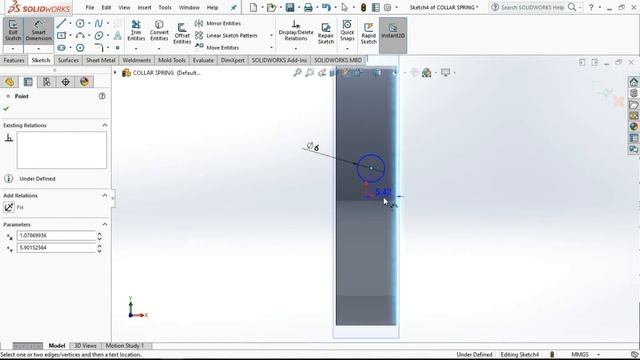
Task: Open the SOLIDWORKS Add-Ins tab
Action: coord(279,60)
